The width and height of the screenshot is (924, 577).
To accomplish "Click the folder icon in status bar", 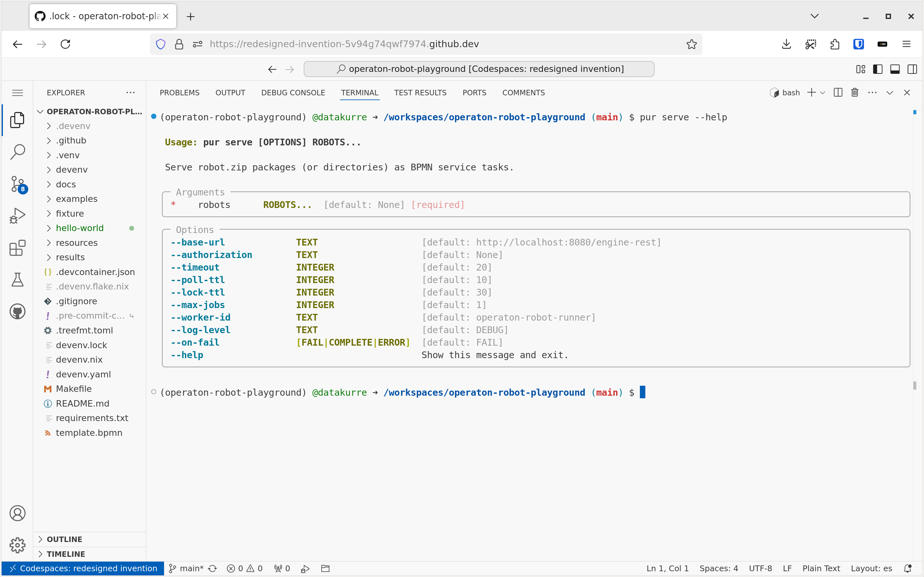I will coord(325,569).
